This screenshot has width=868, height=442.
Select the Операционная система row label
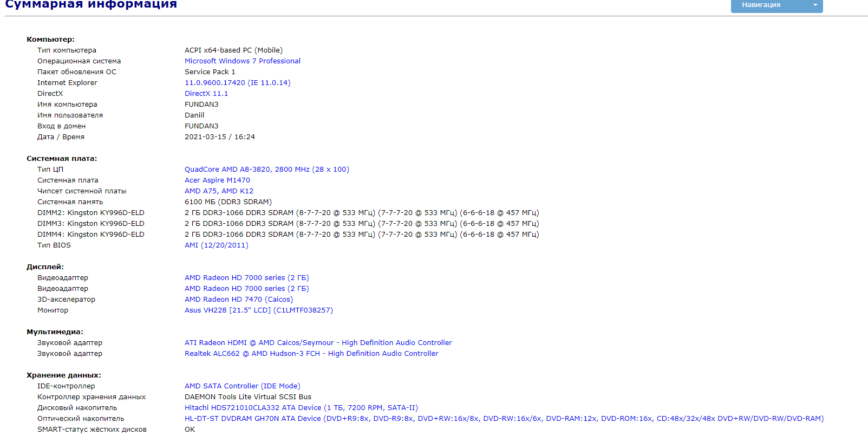(79, 61)
